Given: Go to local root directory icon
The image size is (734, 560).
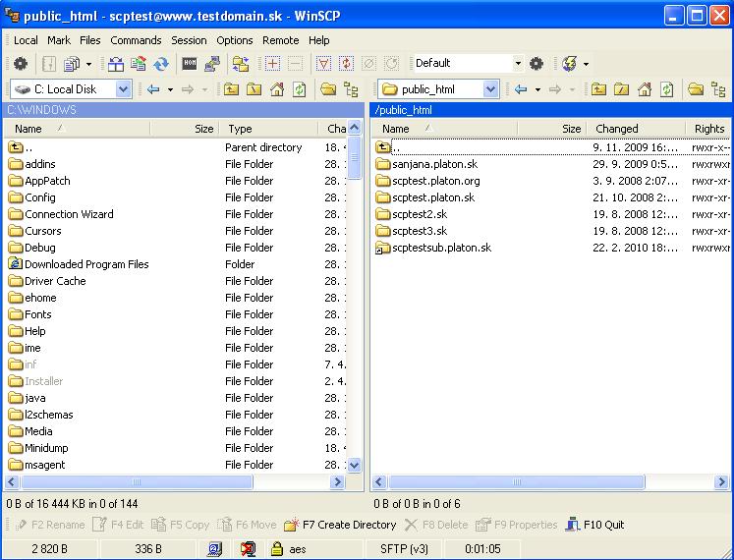Looking at the screenshot, I should point(254,89).
